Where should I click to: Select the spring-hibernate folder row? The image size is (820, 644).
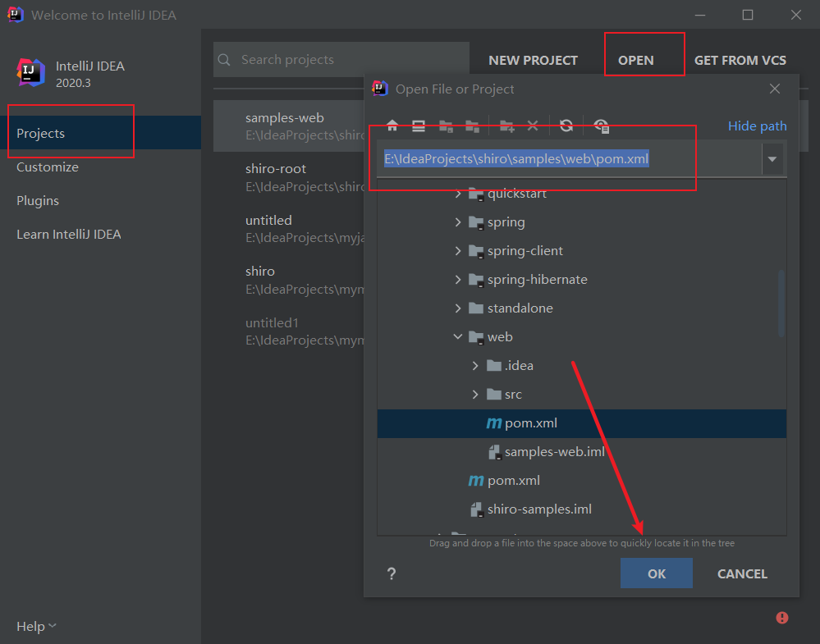581,280
